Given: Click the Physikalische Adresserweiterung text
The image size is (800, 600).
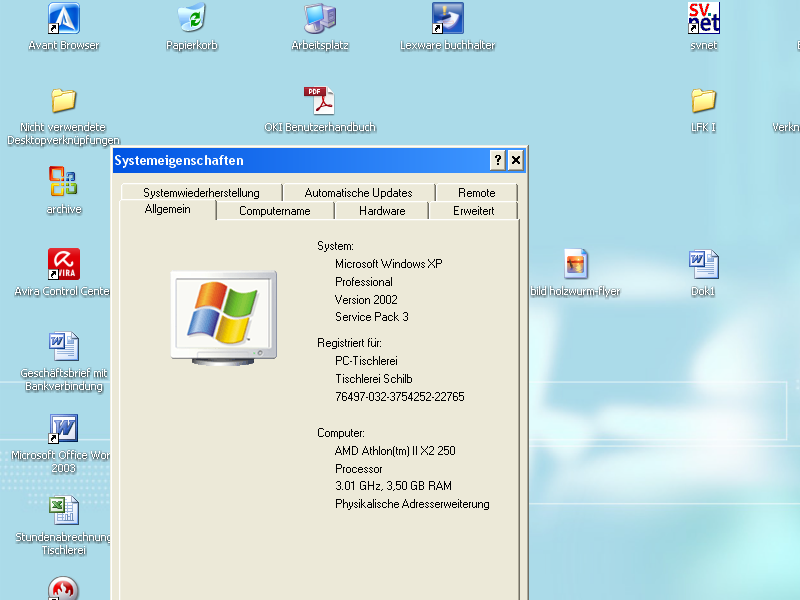Looking at the screenshot, I should coord(412,504).
